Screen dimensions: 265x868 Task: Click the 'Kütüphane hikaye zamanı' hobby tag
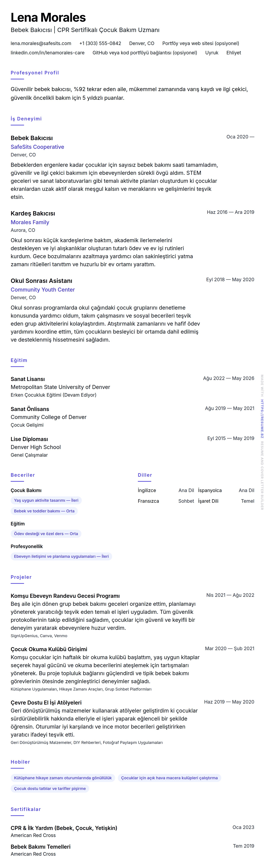click(63, 778)
